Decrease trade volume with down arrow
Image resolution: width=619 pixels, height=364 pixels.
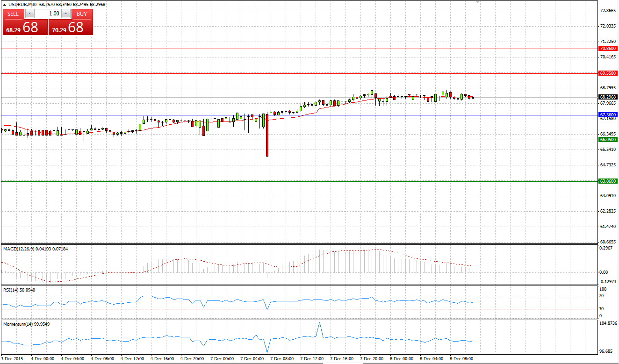tap(29, 14)
